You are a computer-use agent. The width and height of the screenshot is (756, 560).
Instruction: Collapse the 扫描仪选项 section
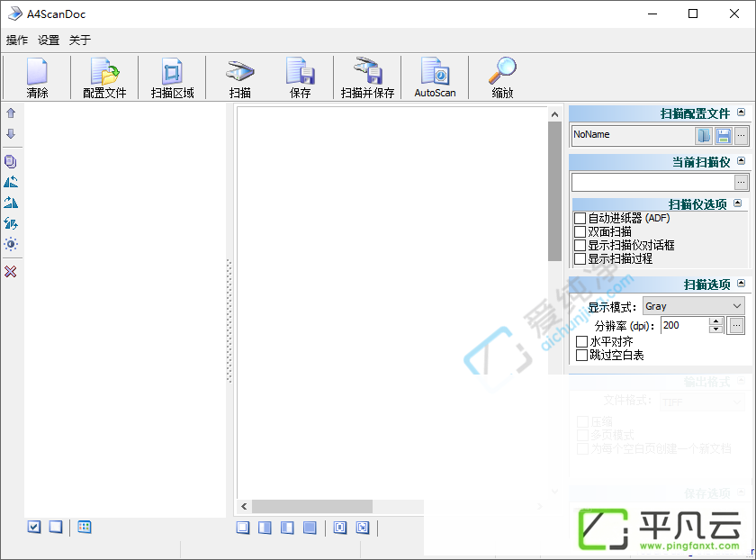(738, 203)
